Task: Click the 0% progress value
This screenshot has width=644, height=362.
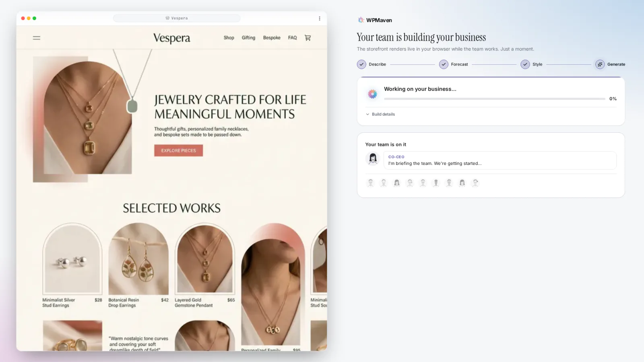Action: point(613,99)
